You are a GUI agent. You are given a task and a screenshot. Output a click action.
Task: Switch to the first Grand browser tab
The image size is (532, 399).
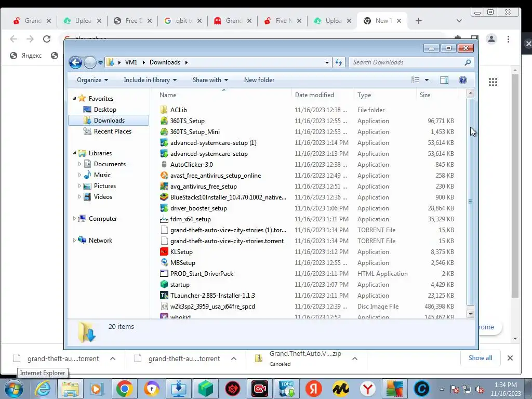32,21
